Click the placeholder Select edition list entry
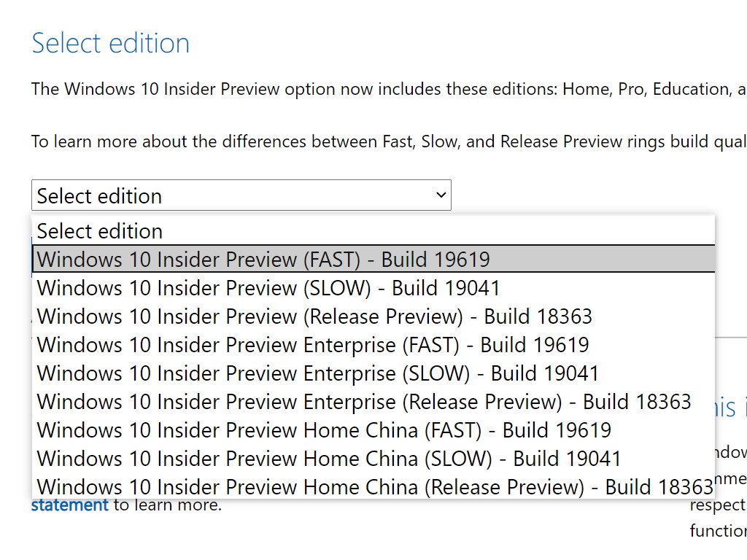747x560 pixels. (x=100, y=230)
